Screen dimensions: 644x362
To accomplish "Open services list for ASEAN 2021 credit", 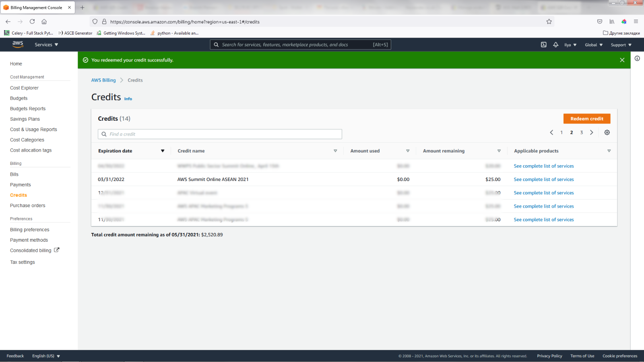I will point(543,179).
